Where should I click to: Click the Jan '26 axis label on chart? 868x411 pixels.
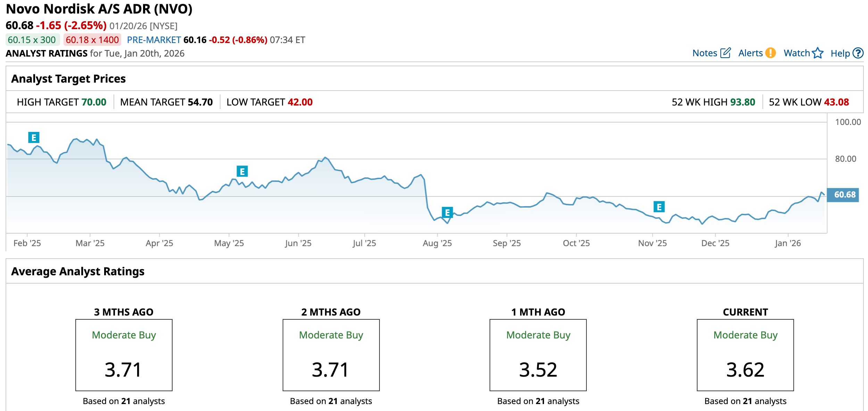click(x=787, y=243)
